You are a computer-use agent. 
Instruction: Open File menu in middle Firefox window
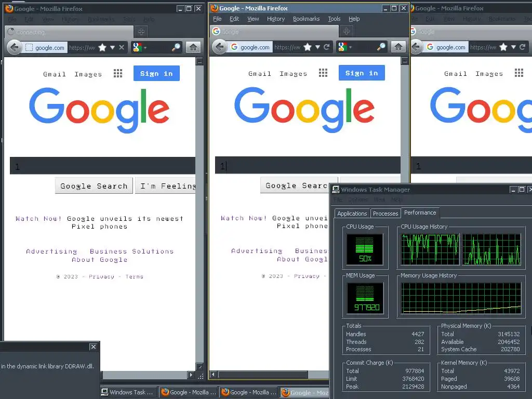(x=217, y=19)
